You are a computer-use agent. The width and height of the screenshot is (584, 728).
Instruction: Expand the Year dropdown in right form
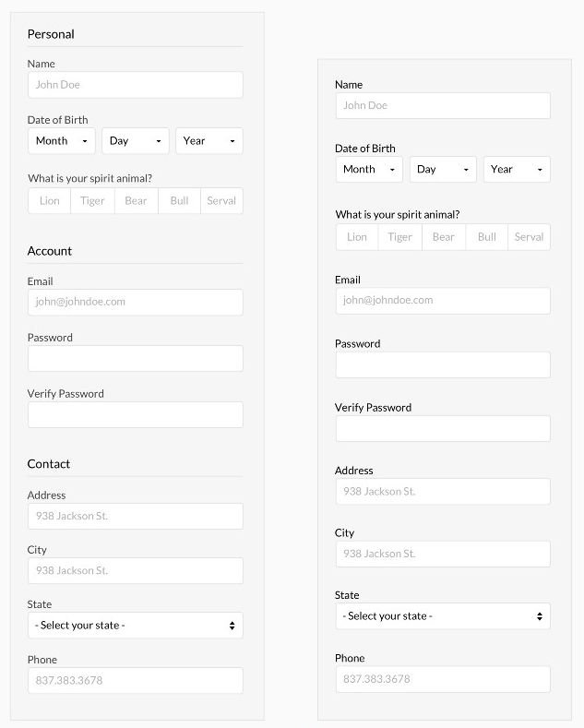pos(517,170)
